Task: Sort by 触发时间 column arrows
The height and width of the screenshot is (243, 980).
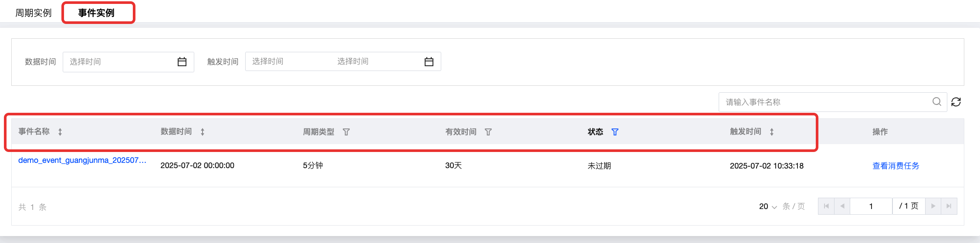Action: pyautogui.click(x=772, y=132)
